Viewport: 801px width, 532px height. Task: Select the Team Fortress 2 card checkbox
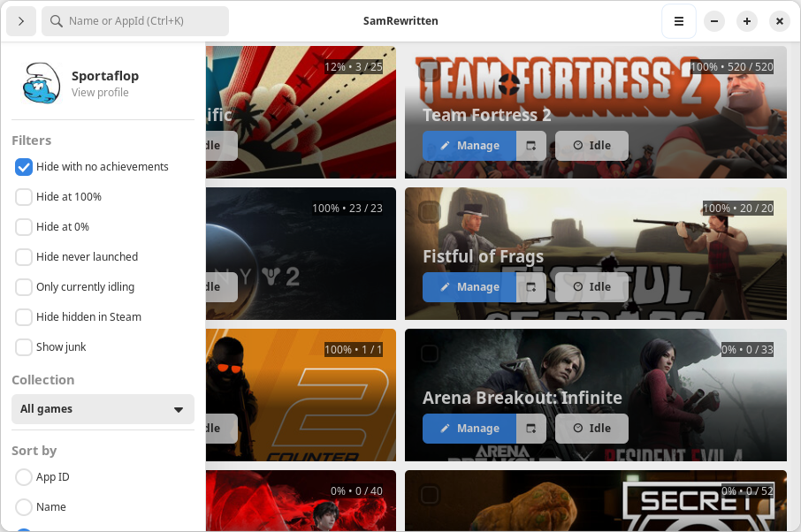pyautogui.click(x=430, y=71)
